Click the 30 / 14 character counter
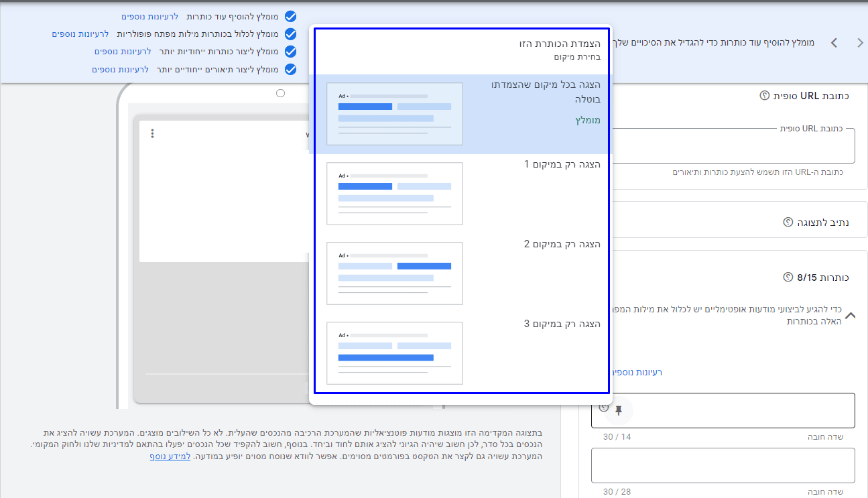 coord(617,437)
